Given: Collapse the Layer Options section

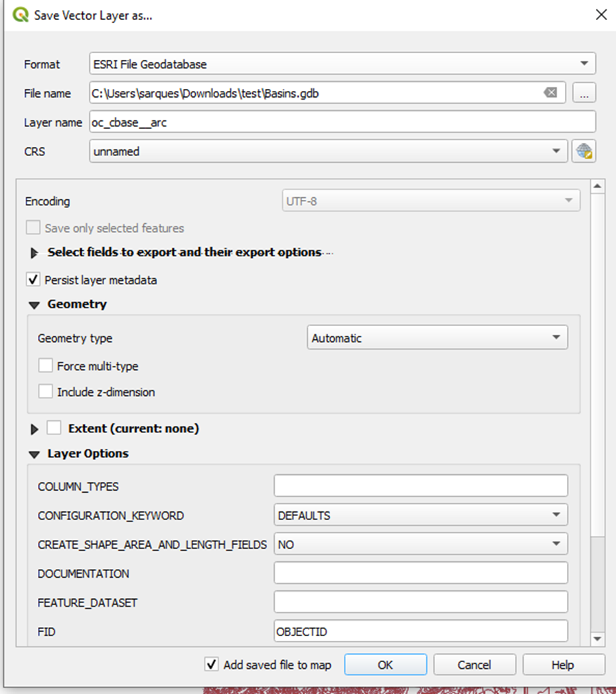Looking at the screenshot, I should pyautogui.click(x=34, y=454).
